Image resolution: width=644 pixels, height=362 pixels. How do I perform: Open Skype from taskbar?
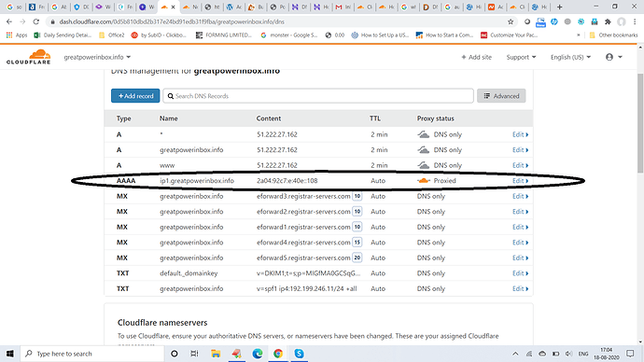pos(299,354)
